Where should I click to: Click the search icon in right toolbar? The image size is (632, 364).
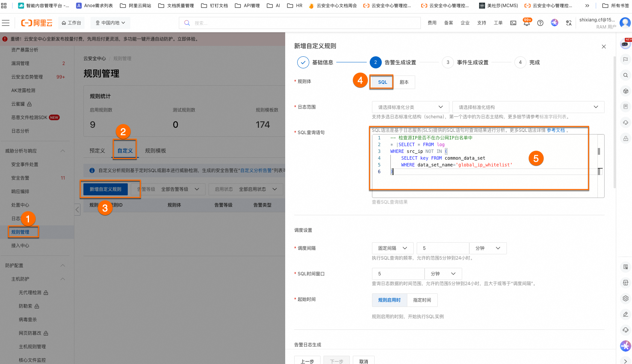click(626, 75)
